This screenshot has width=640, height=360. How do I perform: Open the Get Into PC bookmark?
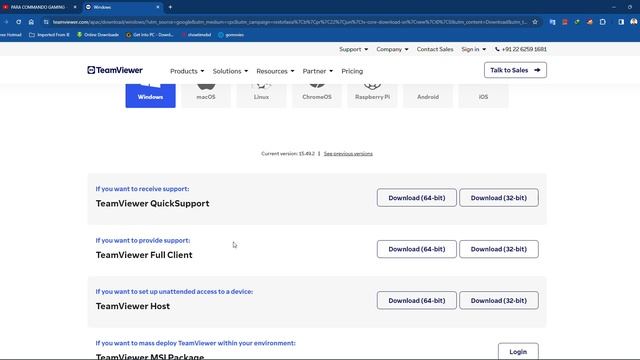click(150, 35)
